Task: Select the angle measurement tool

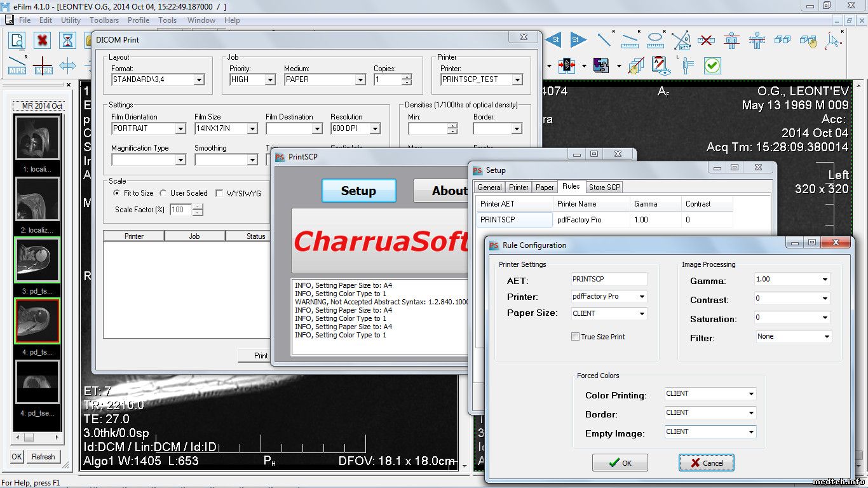Action: coord(681,41)
